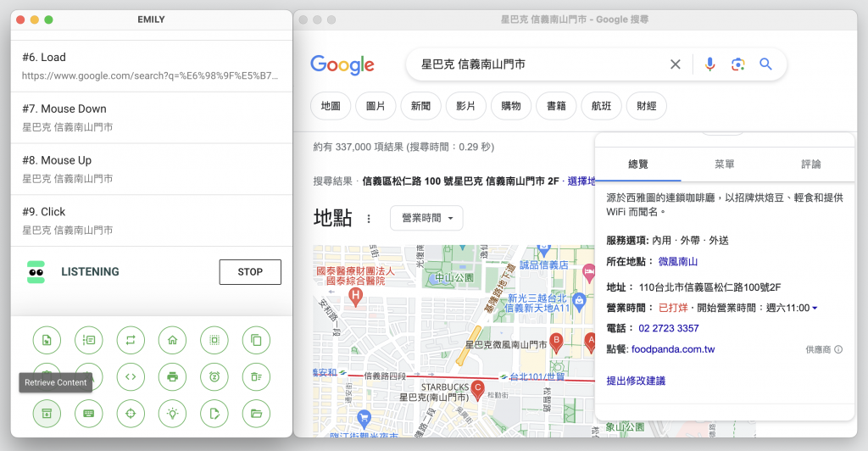Click the select-area dotted square icon

214,340
